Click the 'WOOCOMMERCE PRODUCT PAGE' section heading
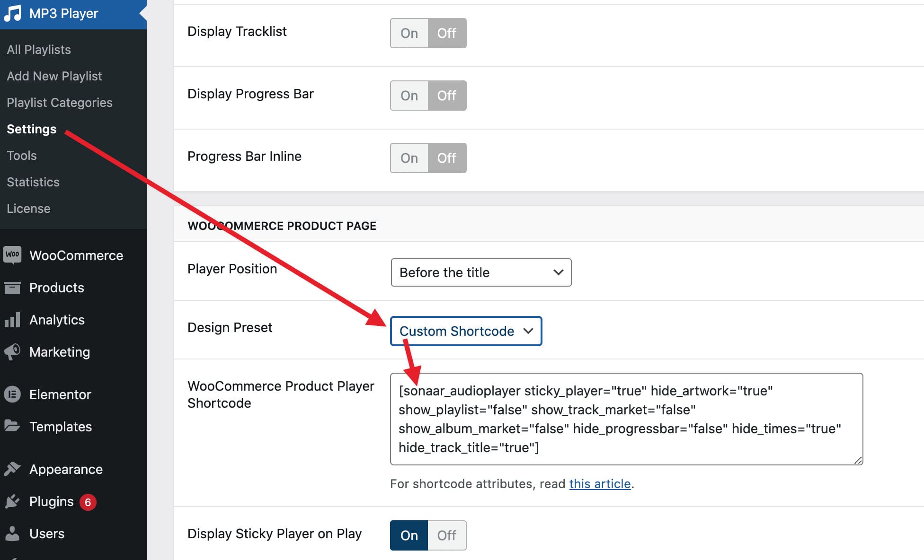This screenshot has height=560, width=924. [282, 226]
